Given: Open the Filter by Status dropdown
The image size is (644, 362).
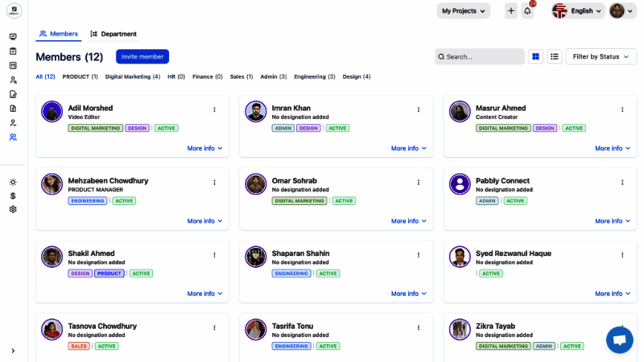Looking at the screenshot, I should coord(601,56).
